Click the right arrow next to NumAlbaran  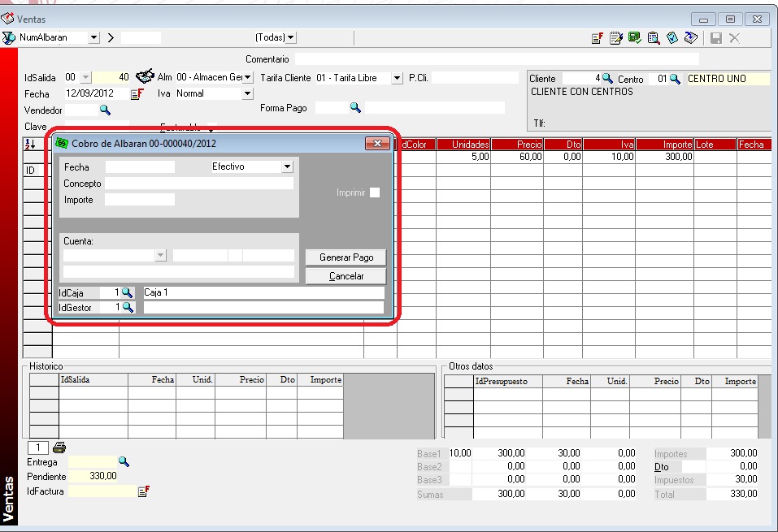pyautogui.click(x=111, y=37)
